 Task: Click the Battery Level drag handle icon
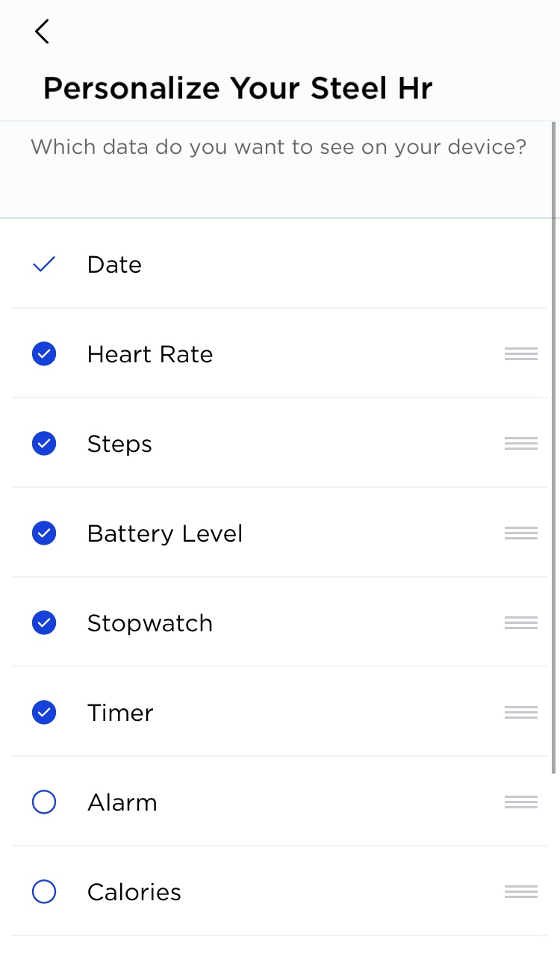(x=520, y=533)
